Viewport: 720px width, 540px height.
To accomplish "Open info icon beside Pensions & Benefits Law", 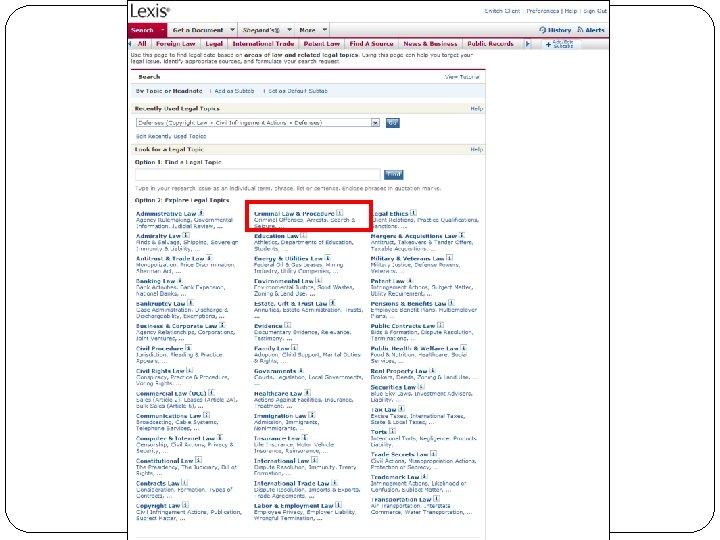I will click(x=451, y=303).
